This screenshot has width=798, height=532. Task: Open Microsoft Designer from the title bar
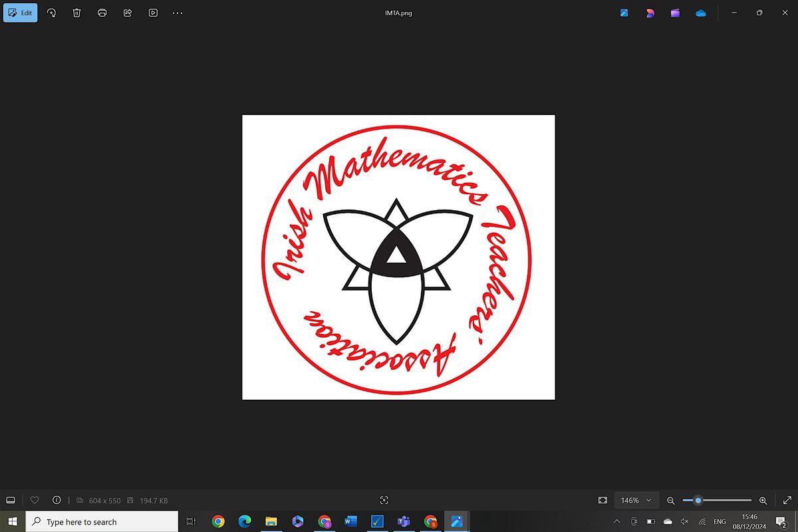(x=650, y=13)
